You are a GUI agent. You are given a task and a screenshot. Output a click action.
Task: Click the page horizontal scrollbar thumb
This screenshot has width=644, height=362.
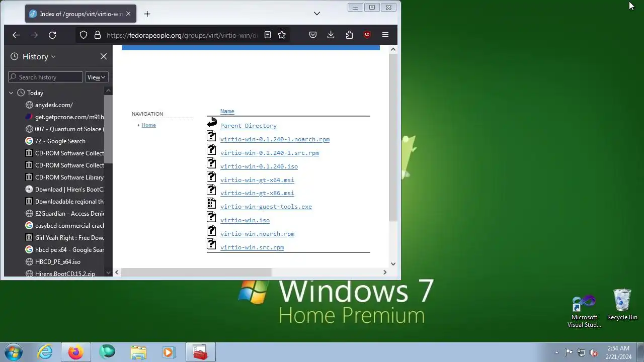[196, 272]
